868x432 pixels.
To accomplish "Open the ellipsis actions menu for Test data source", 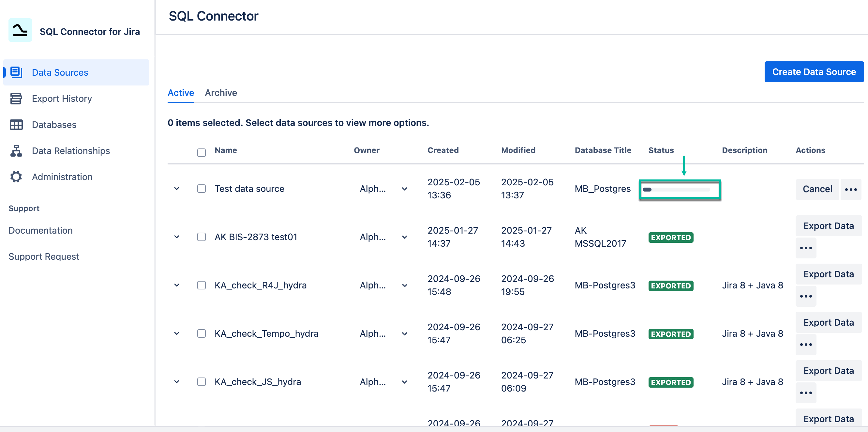I will [x=851, y=189].
